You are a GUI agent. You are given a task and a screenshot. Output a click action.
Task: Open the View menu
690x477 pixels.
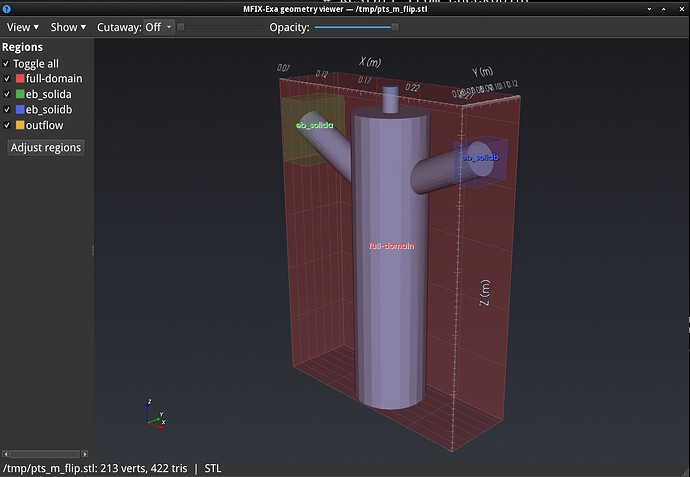[x=23, y=27]
